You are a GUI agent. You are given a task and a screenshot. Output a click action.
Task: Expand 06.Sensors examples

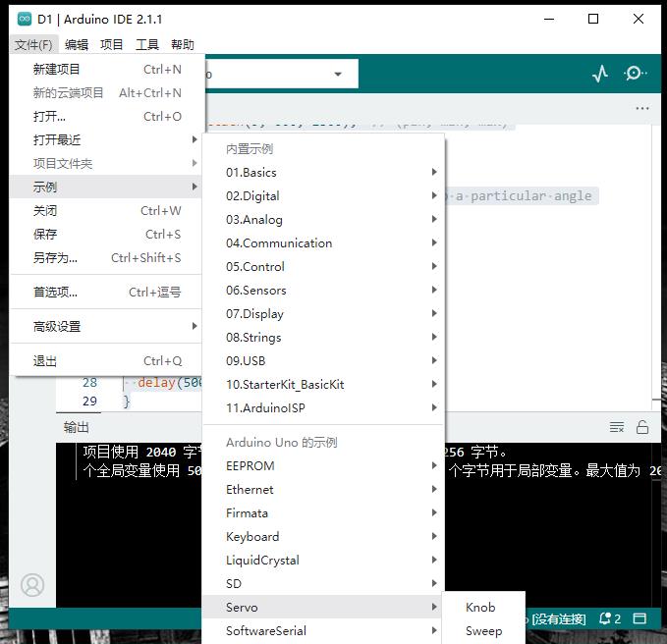pyautogui.click(x=323, y=291)
